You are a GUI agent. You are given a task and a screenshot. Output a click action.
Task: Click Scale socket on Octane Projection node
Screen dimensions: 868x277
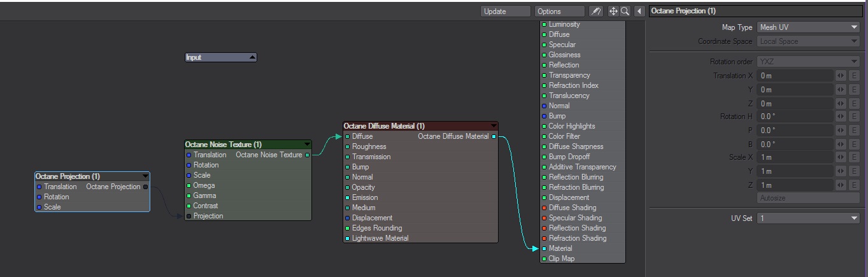pyautogui.click(x=39, y=207)
